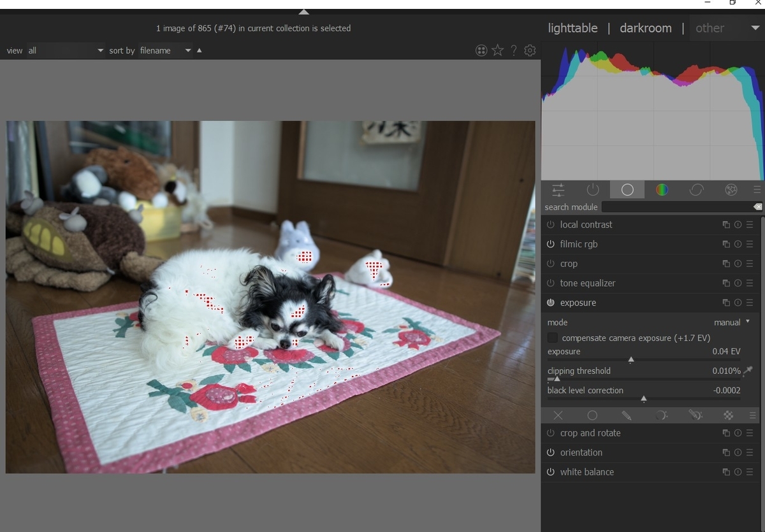Image resolution: width=765 pixels, height=532 pixels.
Task: Toggle tone equalizer module power
Action: click(551, 284)
